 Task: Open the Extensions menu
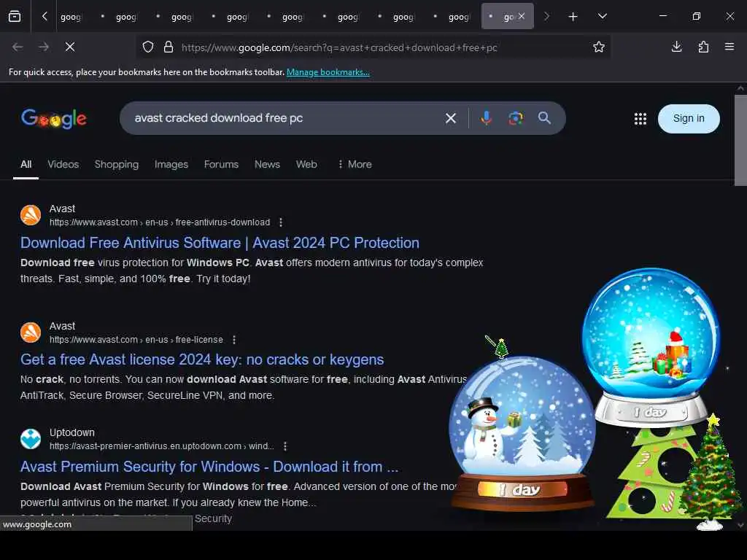click(x=703, y=47)
